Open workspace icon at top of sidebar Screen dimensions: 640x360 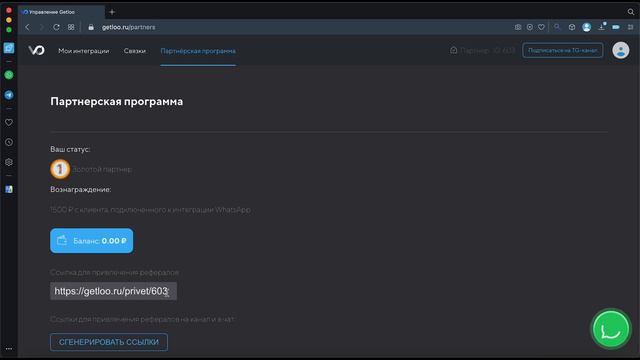pyautogui.click(x=9, y=48)
